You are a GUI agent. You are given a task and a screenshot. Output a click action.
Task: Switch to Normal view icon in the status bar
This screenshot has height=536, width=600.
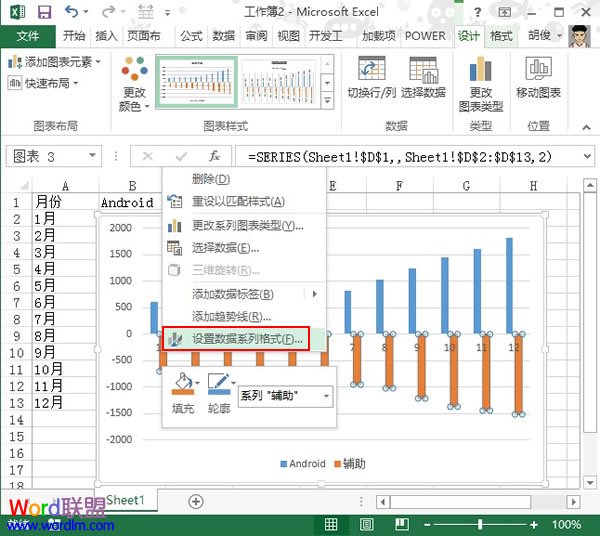point(331,524)
